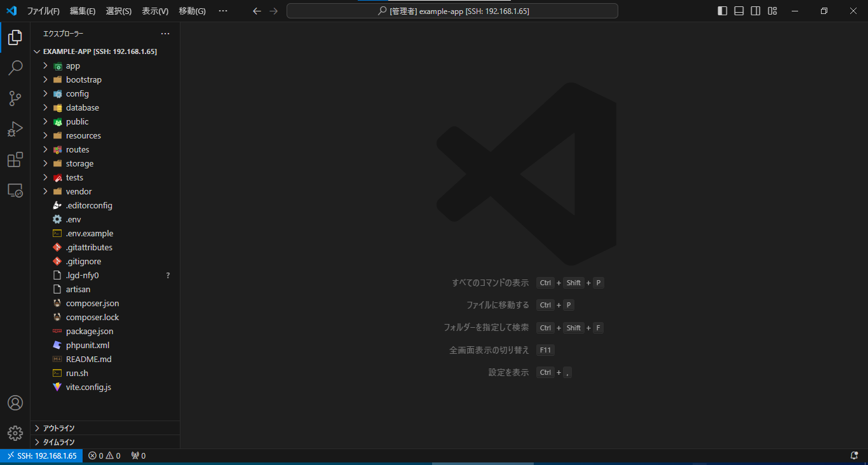Screen dimensions: 868x465
Task: Open the README.md file
Action: (105, 360)
